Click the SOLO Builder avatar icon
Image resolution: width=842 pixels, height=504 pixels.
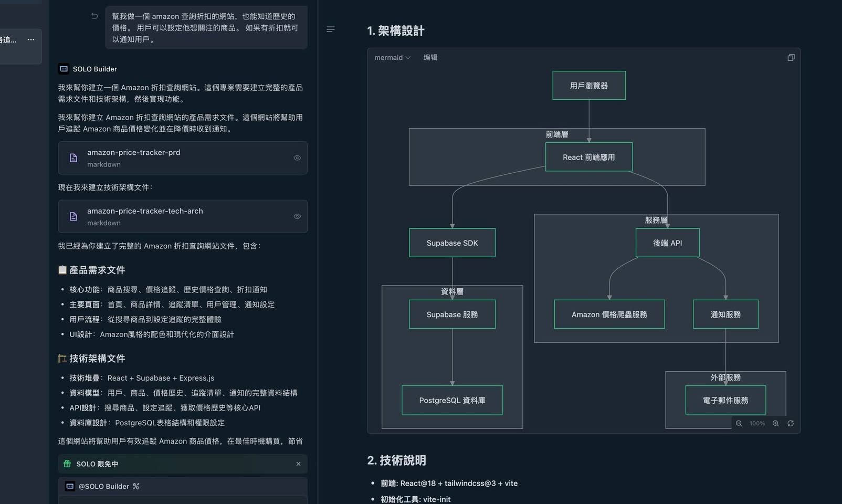tap(64, 69)
